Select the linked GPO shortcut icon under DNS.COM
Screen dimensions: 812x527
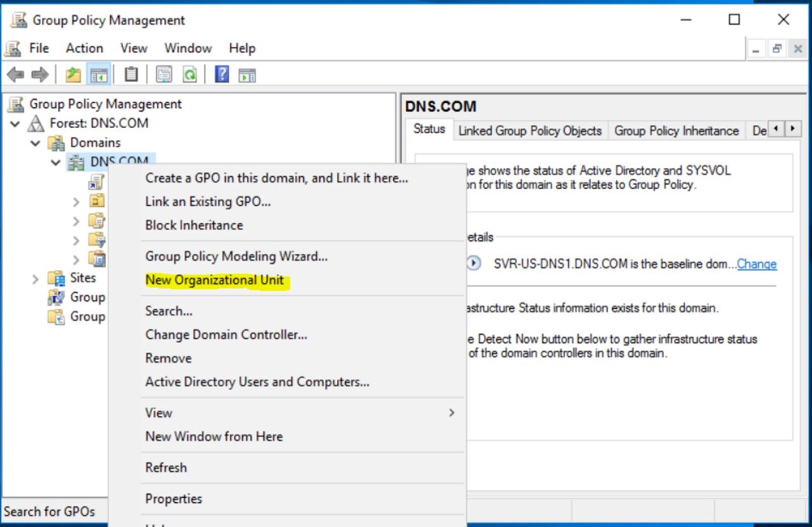pos(96,182)
